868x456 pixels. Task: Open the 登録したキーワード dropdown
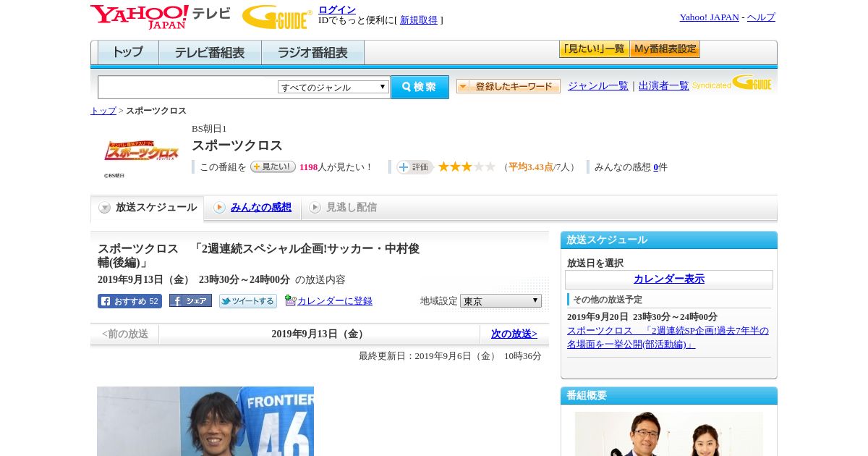click(509, 86)
